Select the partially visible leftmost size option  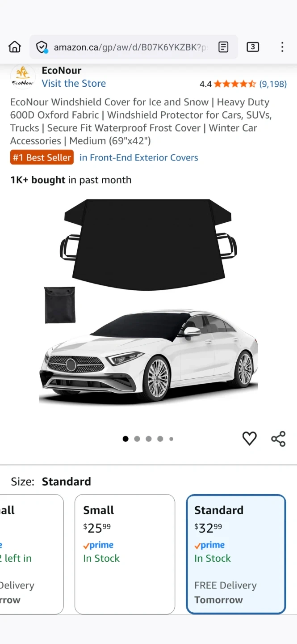(x=31, y=554)
